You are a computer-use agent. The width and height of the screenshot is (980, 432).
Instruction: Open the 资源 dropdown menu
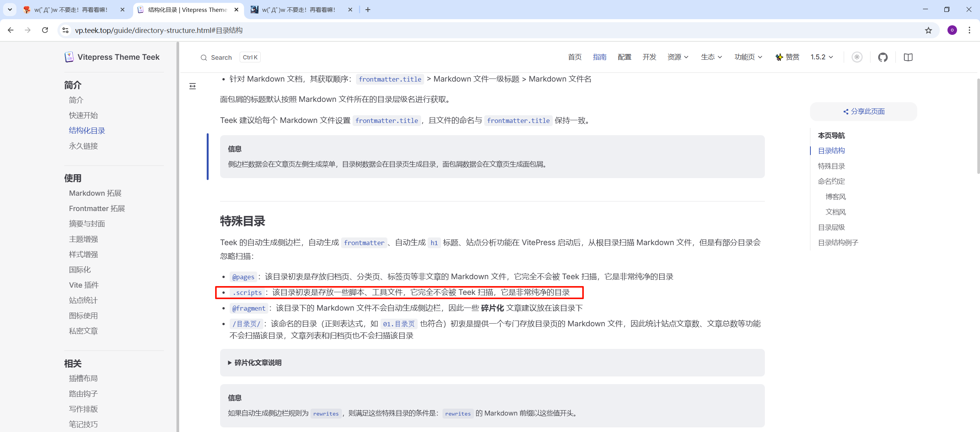click(x=678, y=57)
